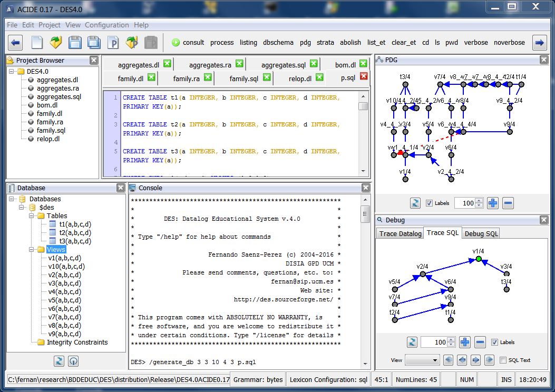Click the PDG zoom value field
The height and width of the screenshot is (392, 555).
pos(465,203)
